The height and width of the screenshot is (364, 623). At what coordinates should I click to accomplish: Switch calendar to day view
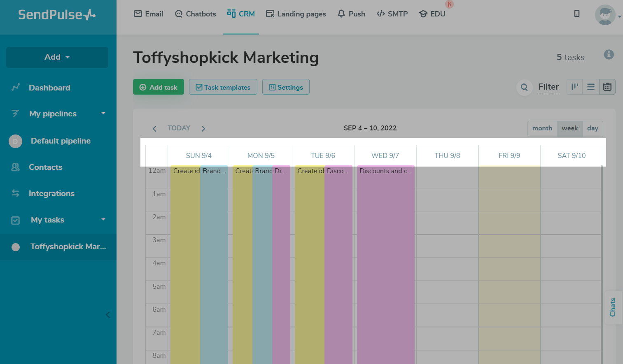point(593,128)
